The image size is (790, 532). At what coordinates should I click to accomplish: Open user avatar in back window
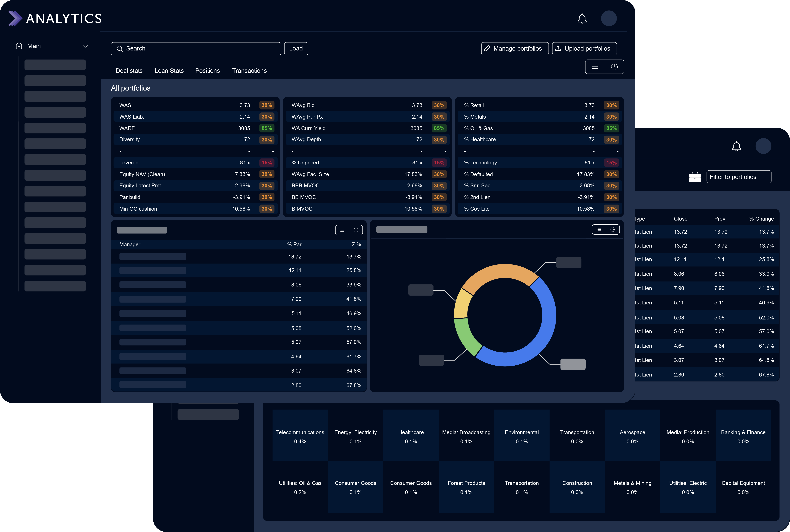(x=763, y=146)
